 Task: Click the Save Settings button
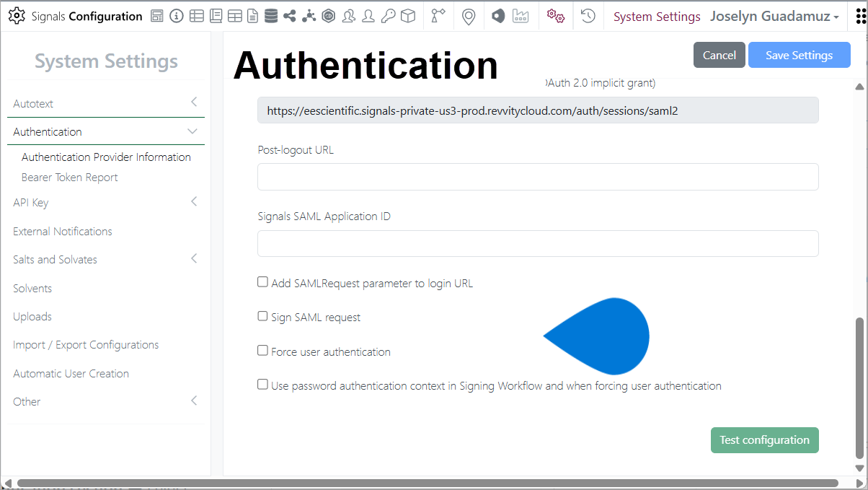[x=799, y=55]
